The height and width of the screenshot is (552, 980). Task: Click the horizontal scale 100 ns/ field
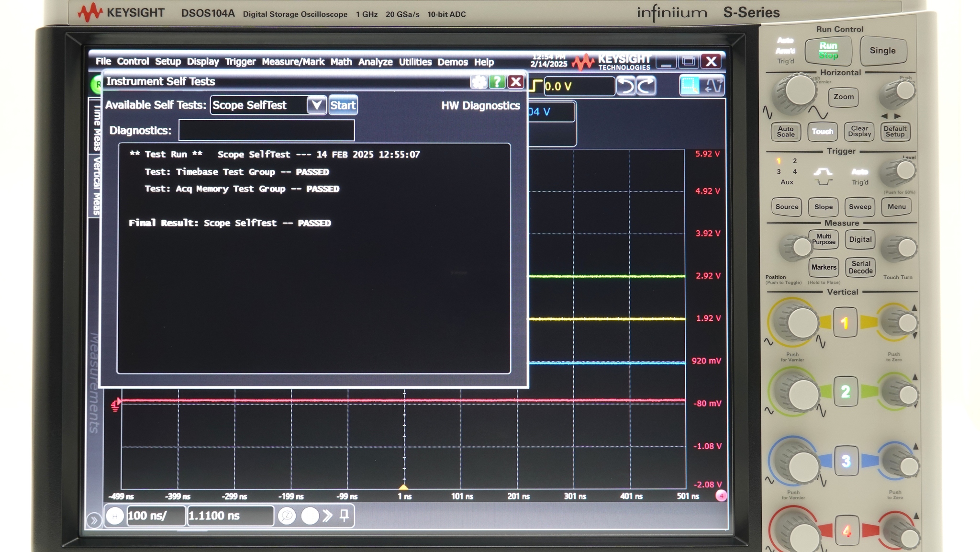(156, 516)
